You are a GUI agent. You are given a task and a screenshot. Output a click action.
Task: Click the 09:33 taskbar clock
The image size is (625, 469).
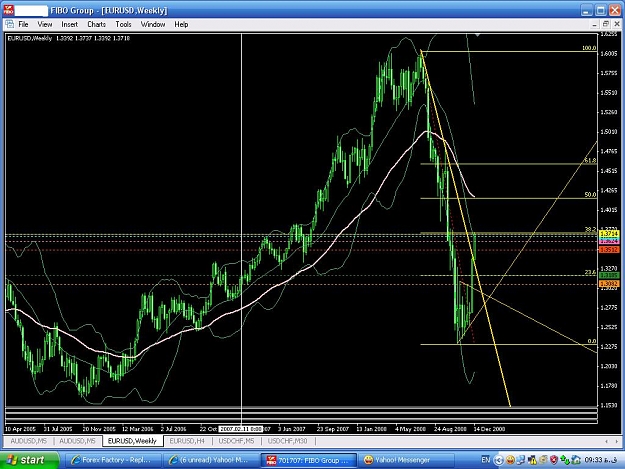(x=601, y=460)
